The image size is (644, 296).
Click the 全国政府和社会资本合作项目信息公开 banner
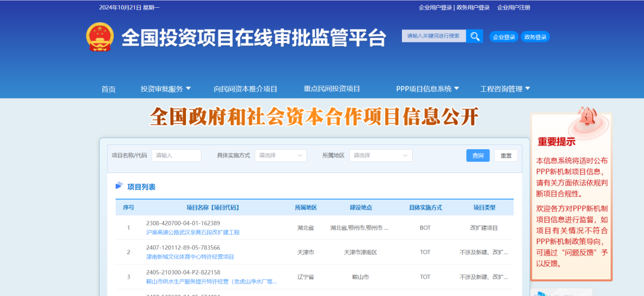(314, 116)
